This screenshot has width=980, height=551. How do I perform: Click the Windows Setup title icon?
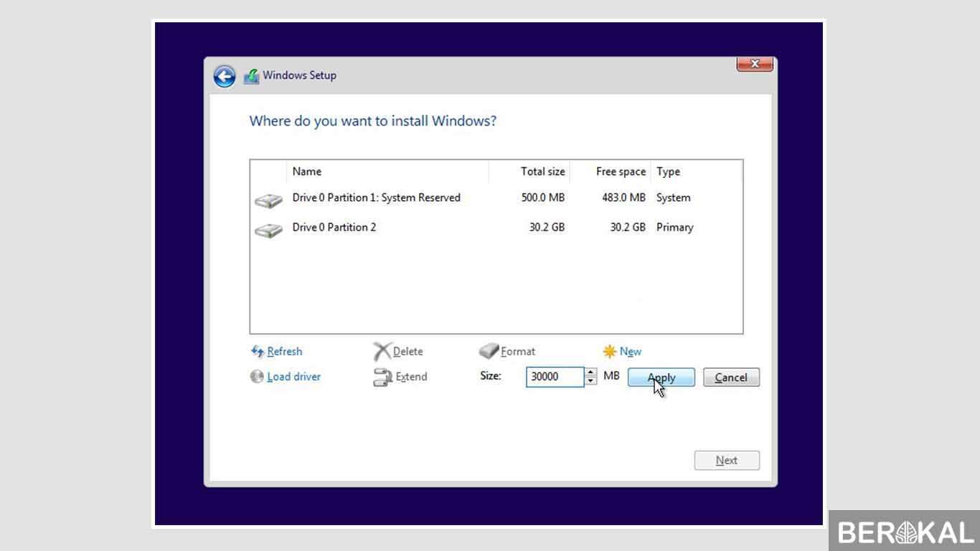[251, 76]
